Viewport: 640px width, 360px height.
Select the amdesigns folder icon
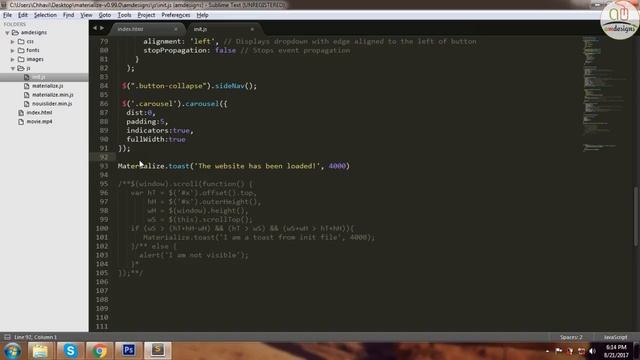click(15, 32)
